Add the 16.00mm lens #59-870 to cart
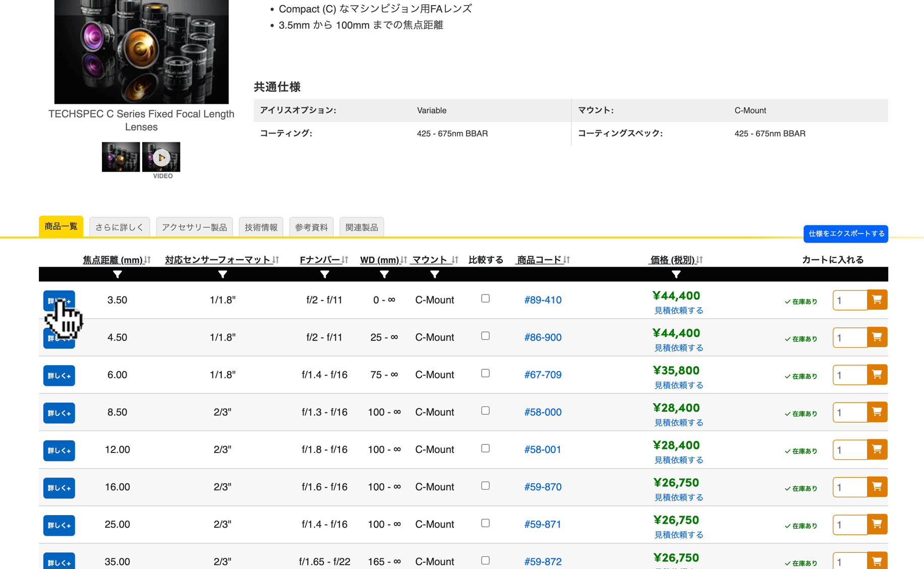Image resolution: width=924 pixels, height=569 pixels. click(877, 487)
